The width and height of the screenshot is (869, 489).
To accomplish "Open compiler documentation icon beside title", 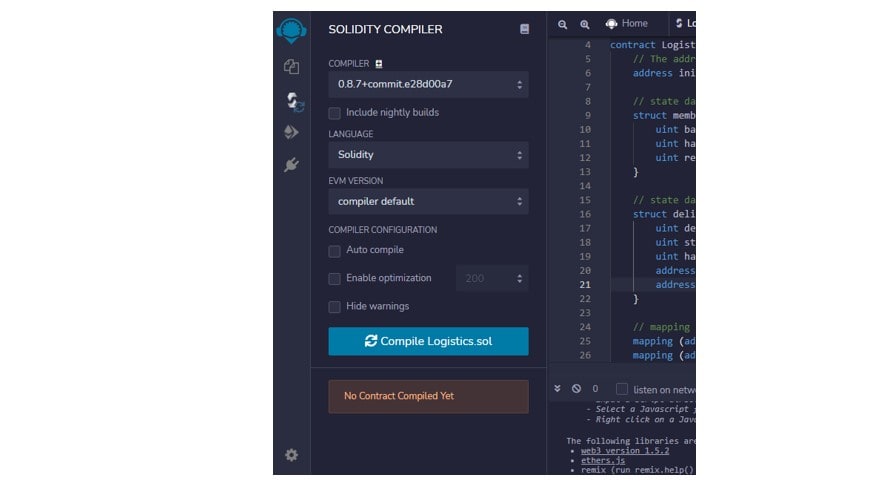I will click(524, 29).
